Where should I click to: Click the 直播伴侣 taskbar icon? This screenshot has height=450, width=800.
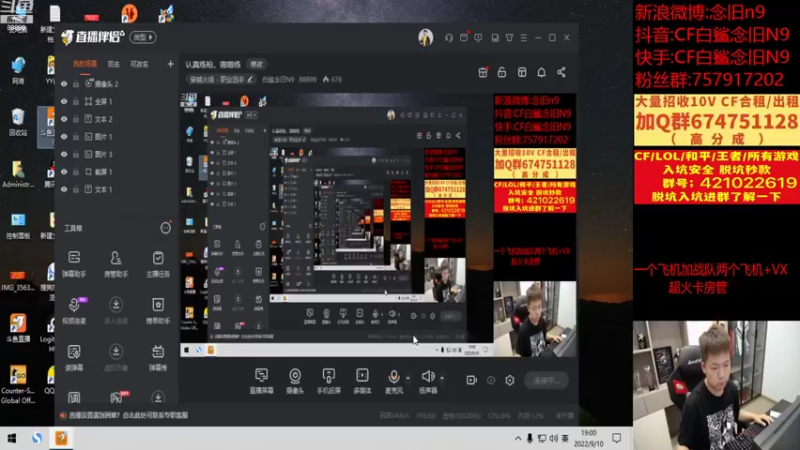click(x=61, y=438)
